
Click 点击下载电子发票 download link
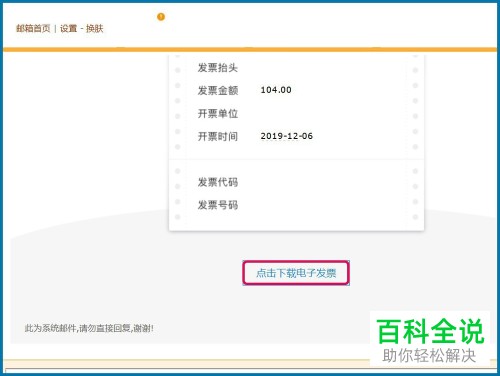[296, 273]
